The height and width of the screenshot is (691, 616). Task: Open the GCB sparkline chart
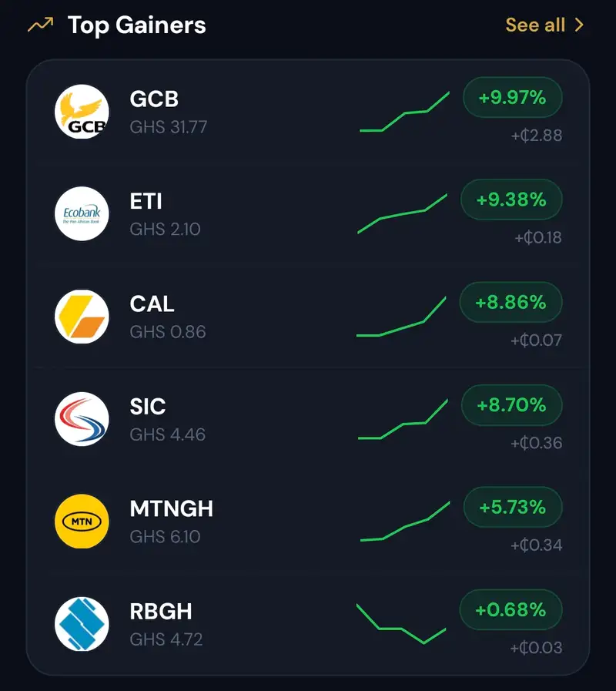(404, 112)
